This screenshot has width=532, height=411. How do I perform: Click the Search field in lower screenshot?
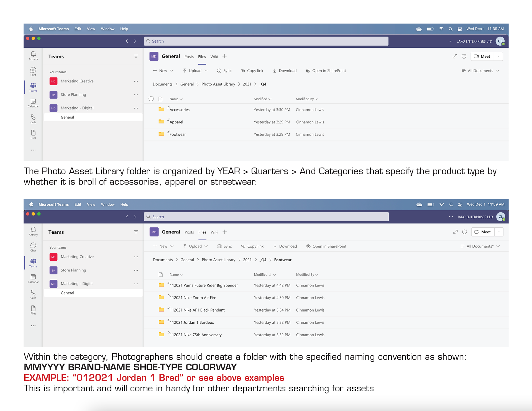(x=266, y=217)
